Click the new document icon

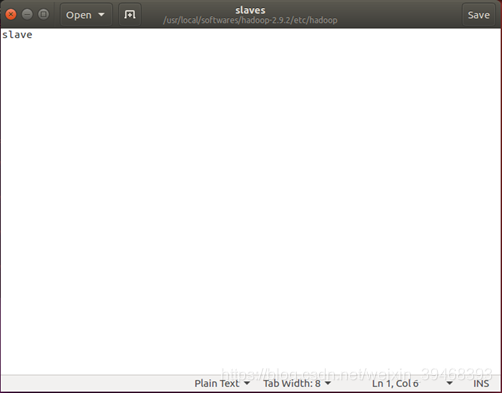click(130, 15)
